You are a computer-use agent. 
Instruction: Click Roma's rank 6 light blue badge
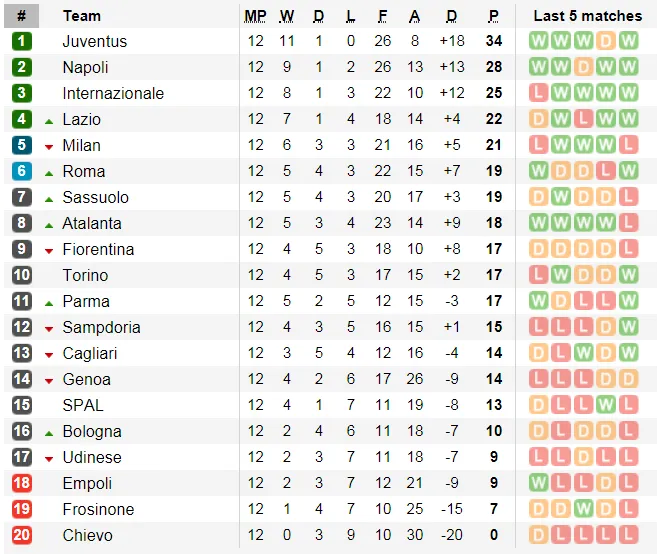coord(22,171)
